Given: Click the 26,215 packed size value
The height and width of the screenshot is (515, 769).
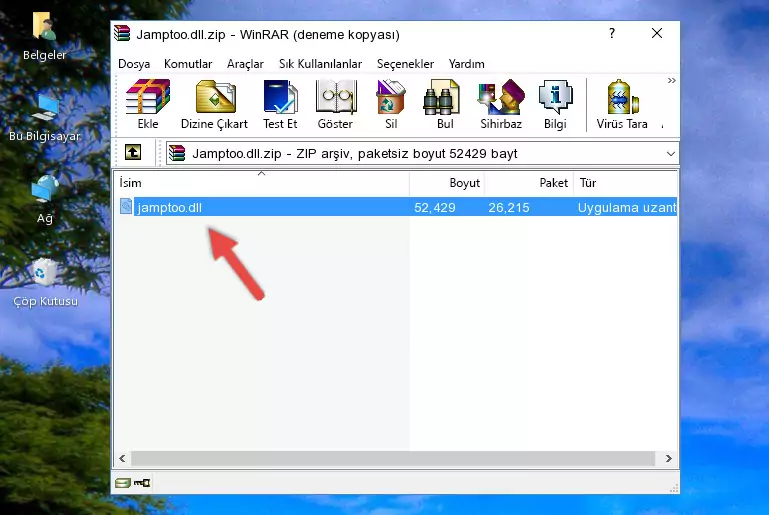Looking at the screenshot, I should 509,207.
